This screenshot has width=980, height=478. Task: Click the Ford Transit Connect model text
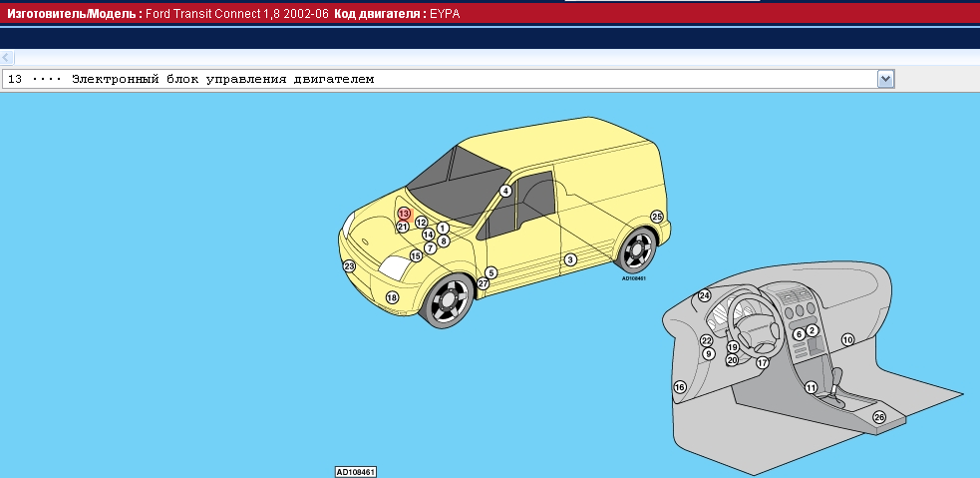point(237,14)
